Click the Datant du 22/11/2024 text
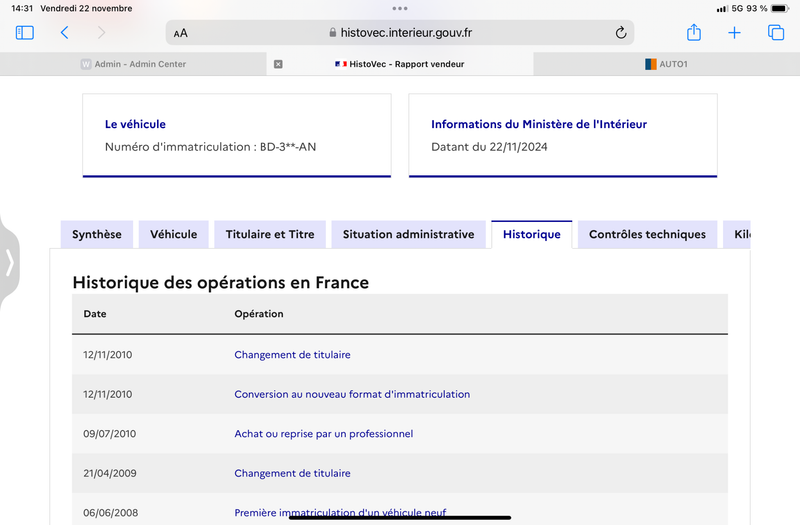This screenshot has height=525, width=800. (489, 147)
